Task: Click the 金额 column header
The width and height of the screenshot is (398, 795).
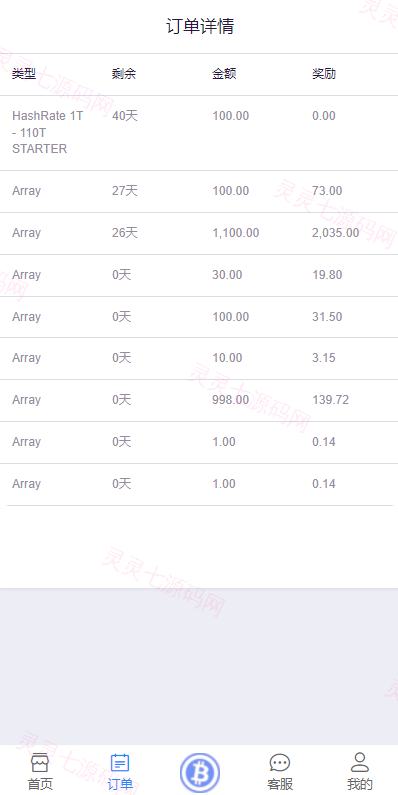Action: (224, 74)
